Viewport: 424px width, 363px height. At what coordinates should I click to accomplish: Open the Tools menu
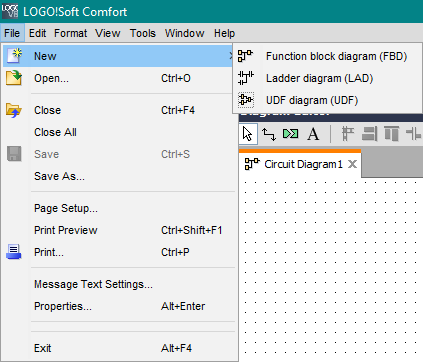point(143,33)
